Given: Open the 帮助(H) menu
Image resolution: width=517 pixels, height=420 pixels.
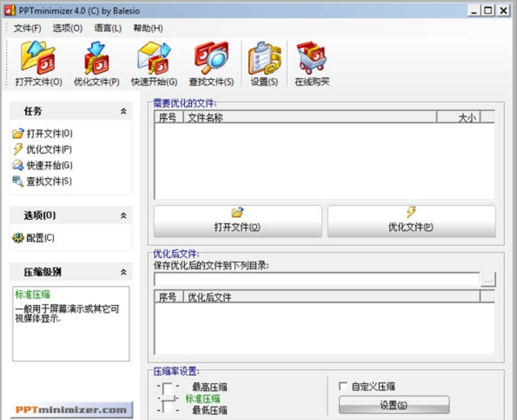Looking at the screenshot, I should pyautogui.click(x=148, y=29).
